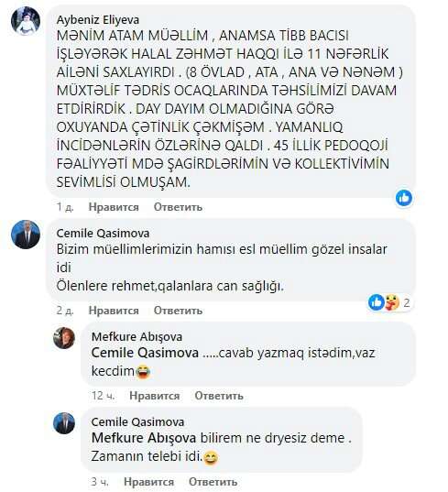Click Ответить under Mefkure Abışova's reply
The image size is (448, 492).
point(219,396)
